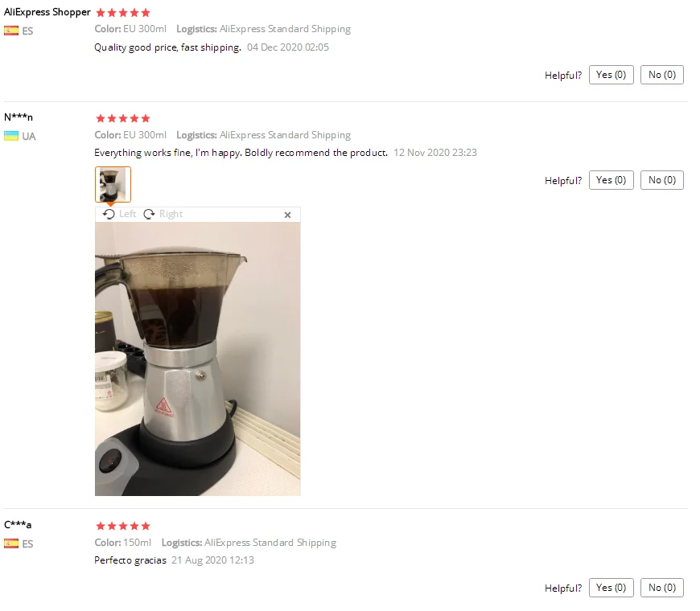Click the reviewer name C***a
700x611 pixels.
(x=18, y=525)
